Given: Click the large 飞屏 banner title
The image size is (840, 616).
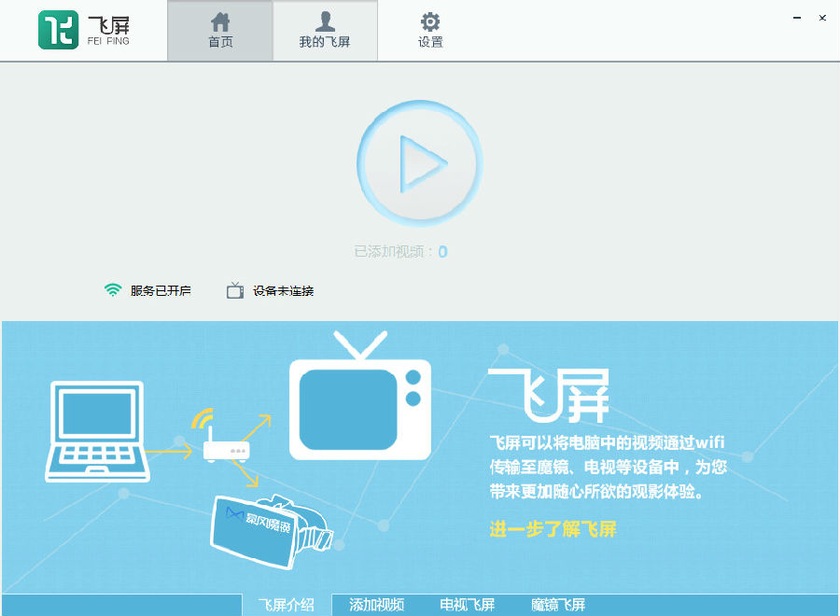Looking at the screenshot, I should coord(549,395).
